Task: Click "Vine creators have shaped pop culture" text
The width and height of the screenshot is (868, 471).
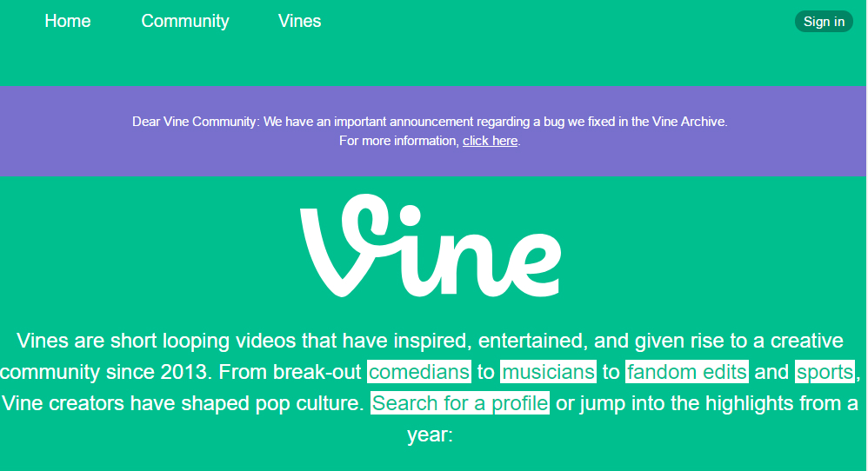Action: pyautogui.click(x=181, y=403)
